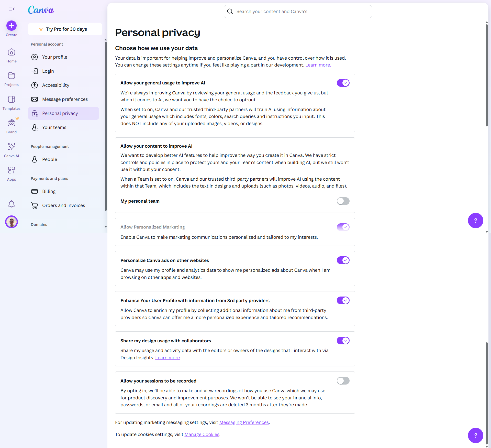Click Try Pro for 30 days

coord(65,29)
